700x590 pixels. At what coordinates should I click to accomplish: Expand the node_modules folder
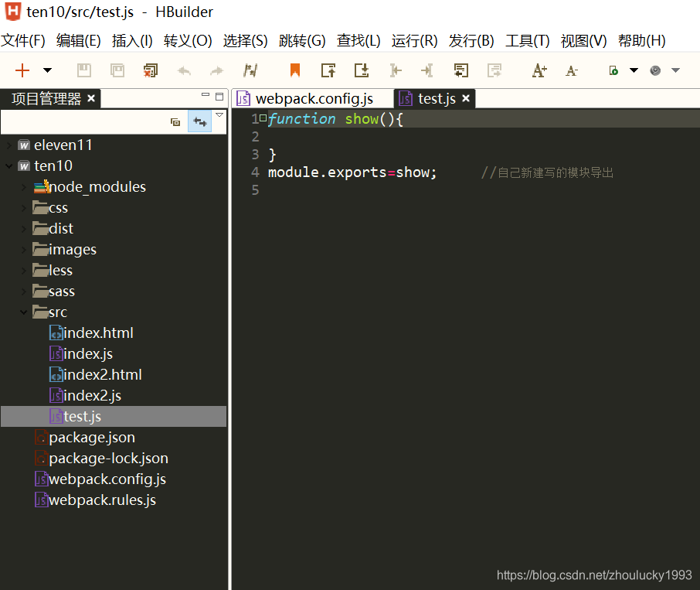click(x=24, y=187)
